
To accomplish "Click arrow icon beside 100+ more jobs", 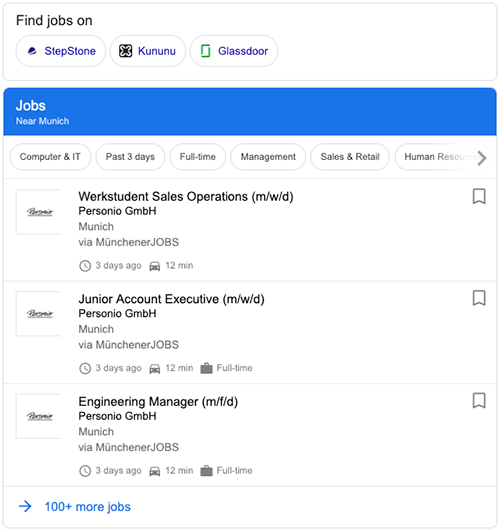I will 25,507.
